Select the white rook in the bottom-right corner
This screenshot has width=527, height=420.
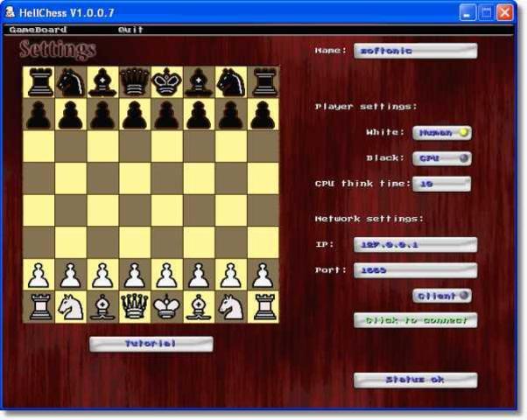pyautogui.click(x=264, y=306)
